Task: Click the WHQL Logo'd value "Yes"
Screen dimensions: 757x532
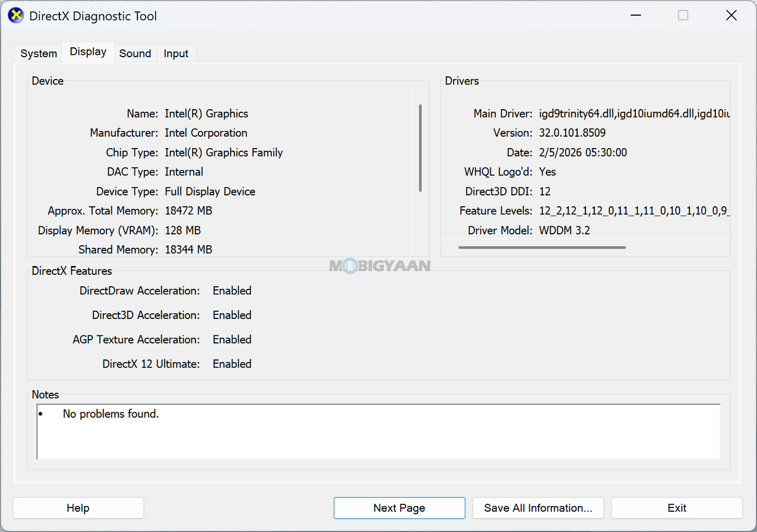Action: [x=548, y=172]
